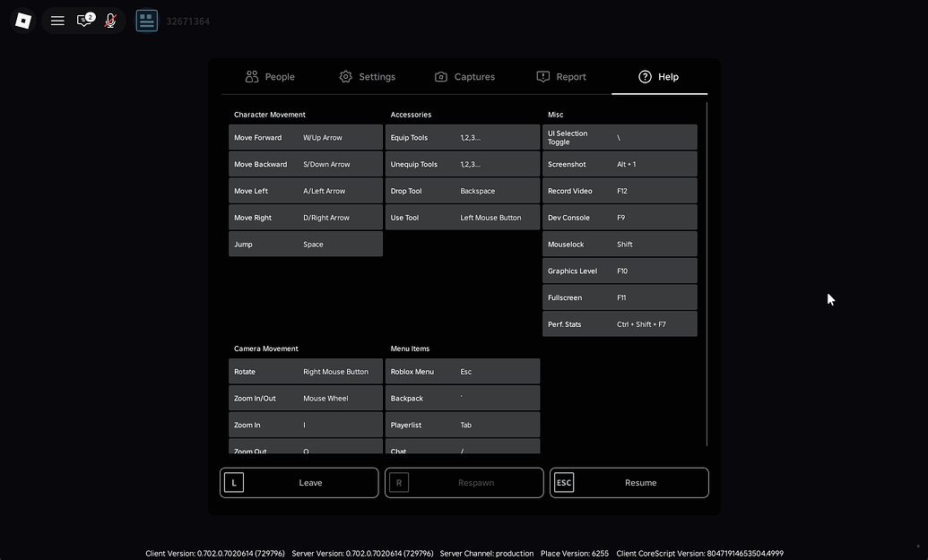Click the Move Left row
The image size is (928, 560).
pos(306,191)
